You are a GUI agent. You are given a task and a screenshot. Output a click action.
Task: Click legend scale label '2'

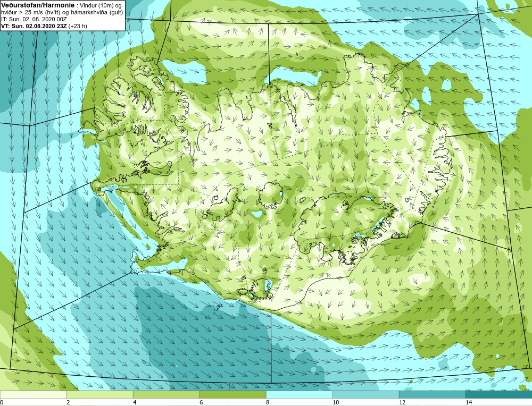[68, 402]
